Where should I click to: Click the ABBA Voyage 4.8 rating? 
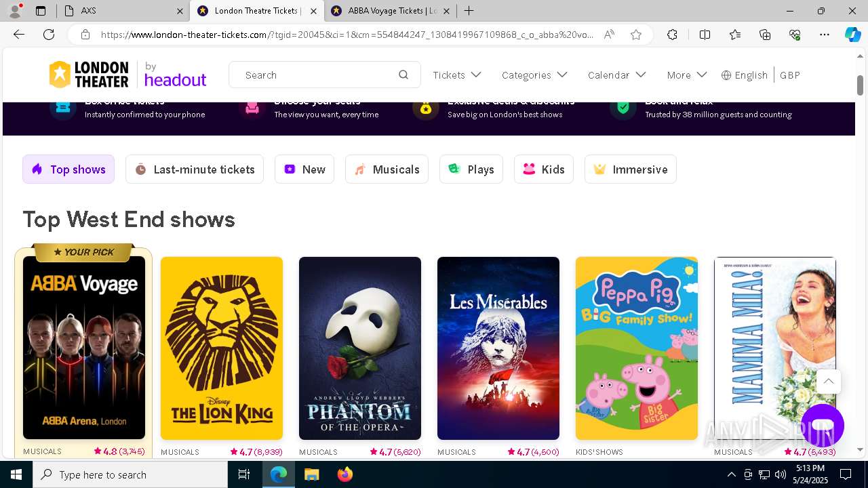(119, 451)
